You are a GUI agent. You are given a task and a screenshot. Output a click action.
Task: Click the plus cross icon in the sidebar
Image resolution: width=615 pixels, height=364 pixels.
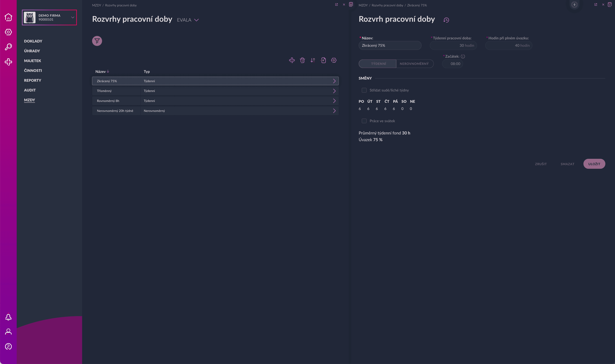[8, 62]
